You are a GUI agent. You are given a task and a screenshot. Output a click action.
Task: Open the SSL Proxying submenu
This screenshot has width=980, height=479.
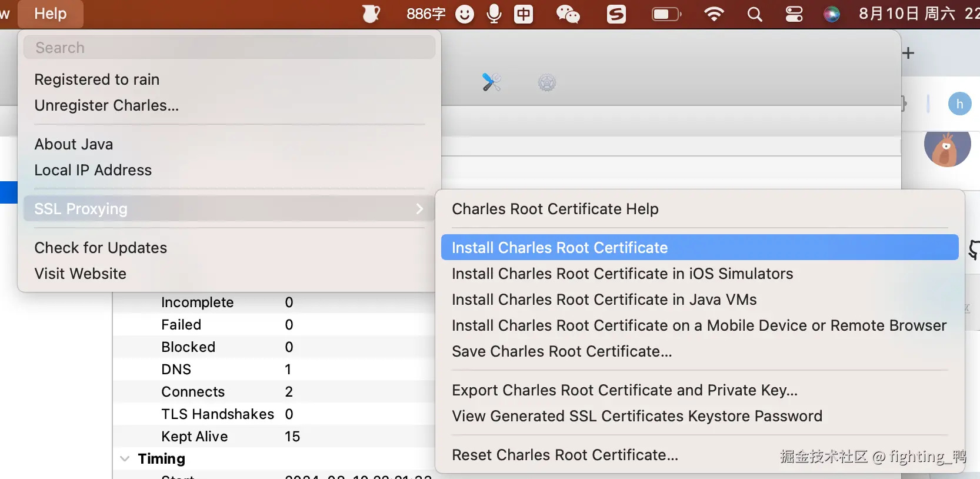coord(229,209)
